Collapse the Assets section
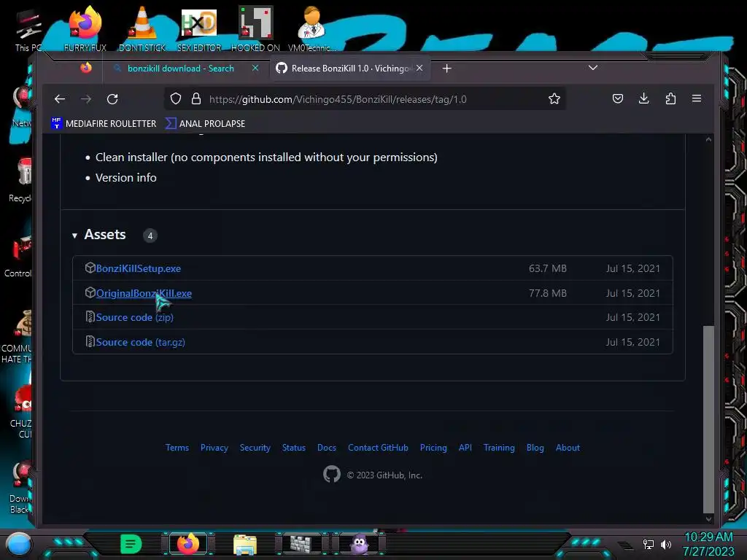Viewport: 747px width, 560px height. click(x=75, y=236)
